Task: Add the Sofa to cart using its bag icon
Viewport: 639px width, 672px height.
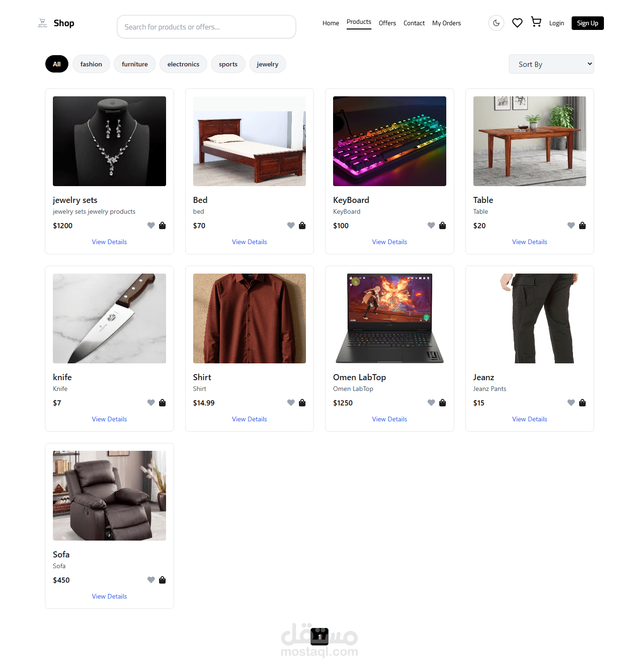Action: pyautogui.click(x=162, y=580)
